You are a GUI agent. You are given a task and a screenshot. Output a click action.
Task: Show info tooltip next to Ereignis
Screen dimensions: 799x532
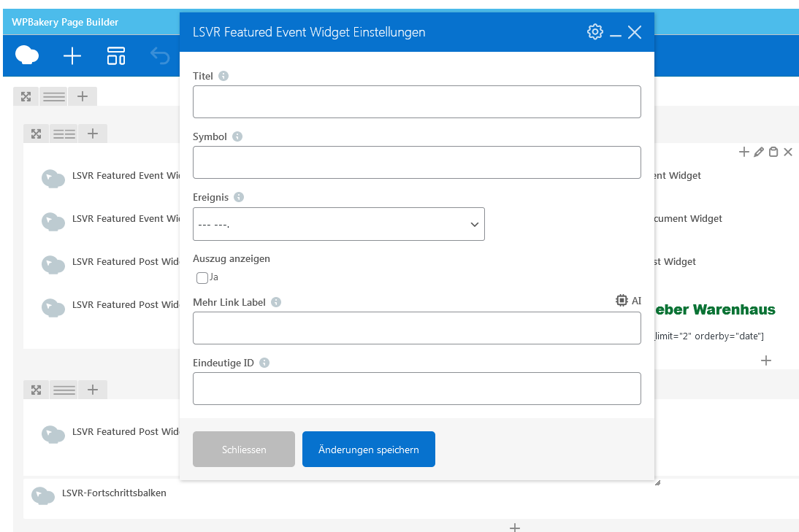[239, 197]
